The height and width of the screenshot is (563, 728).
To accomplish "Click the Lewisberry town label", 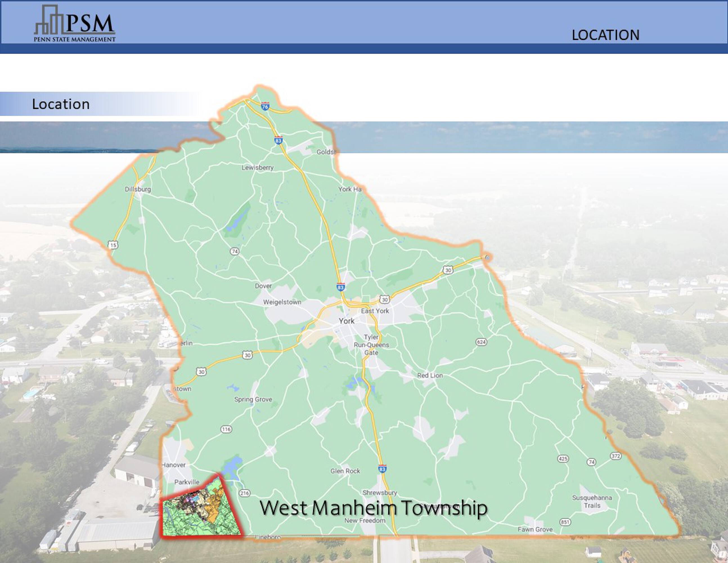I will coord(257,167).
